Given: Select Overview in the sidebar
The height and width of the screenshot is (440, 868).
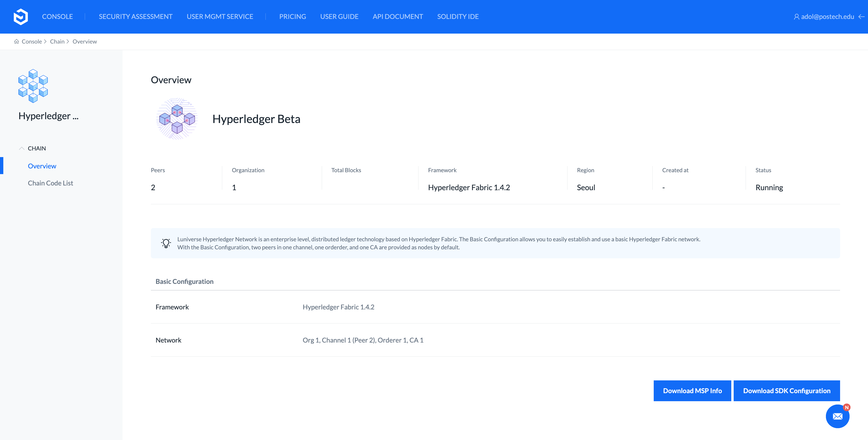Looking at the screenshot, I should click(42, 166).
